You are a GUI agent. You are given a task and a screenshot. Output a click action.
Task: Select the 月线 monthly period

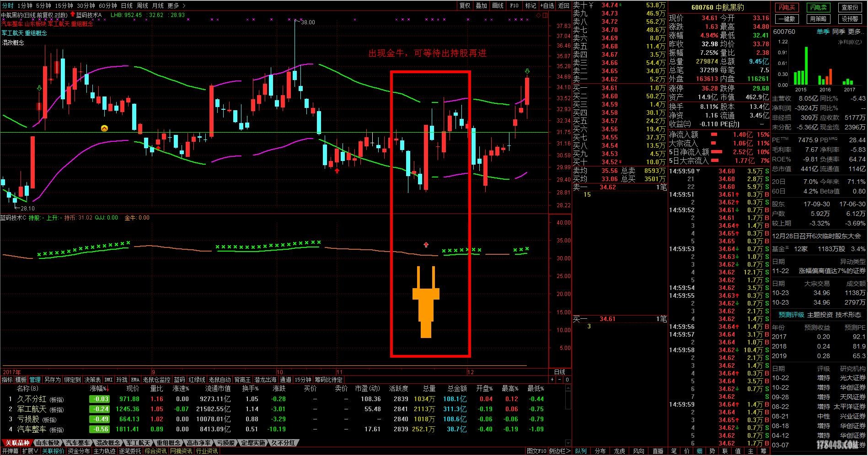158,5
